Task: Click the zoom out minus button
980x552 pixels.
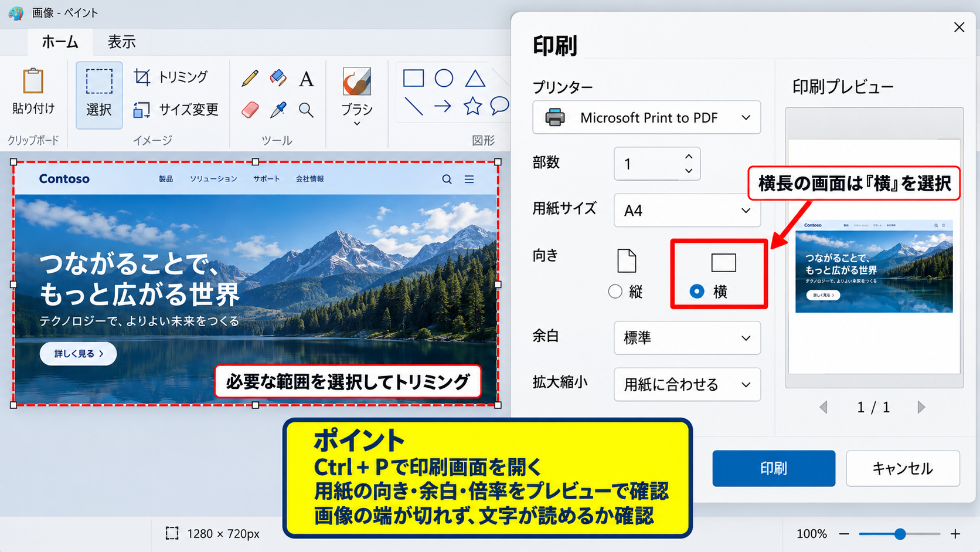Action: coord(844,534)
